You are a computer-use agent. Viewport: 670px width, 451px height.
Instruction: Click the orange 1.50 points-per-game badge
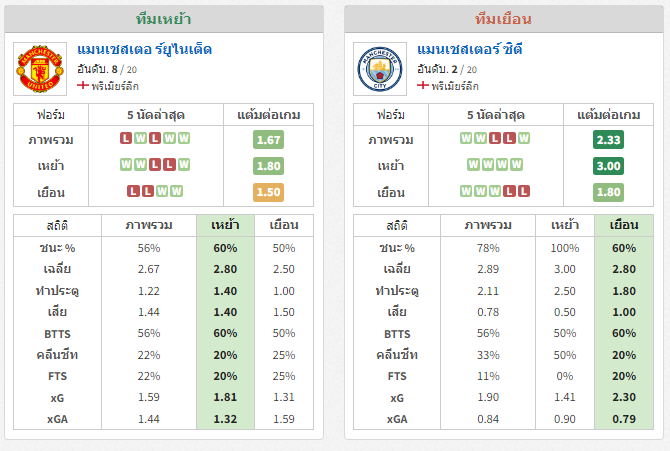coord(268,192)
